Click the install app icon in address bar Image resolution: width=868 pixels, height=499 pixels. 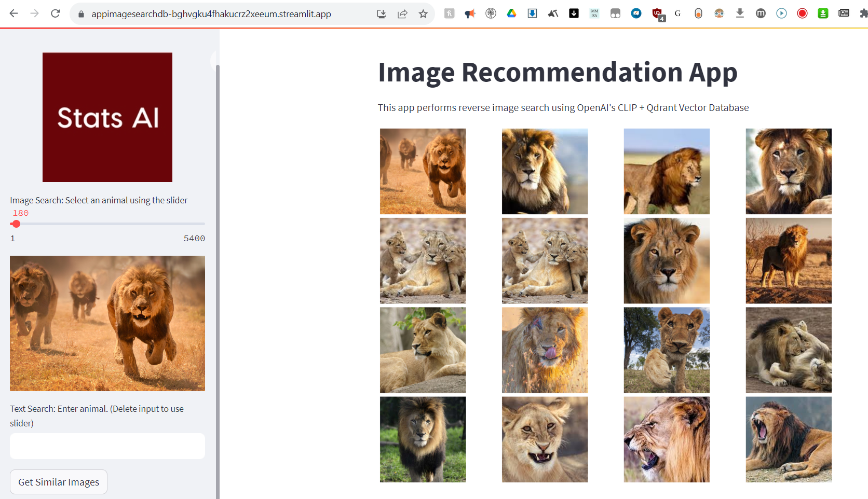point(382,13)
